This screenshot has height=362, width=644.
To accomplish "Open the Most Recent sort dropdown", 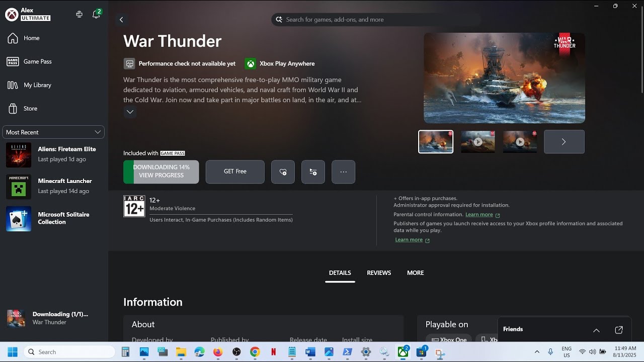I will point(53,132).
